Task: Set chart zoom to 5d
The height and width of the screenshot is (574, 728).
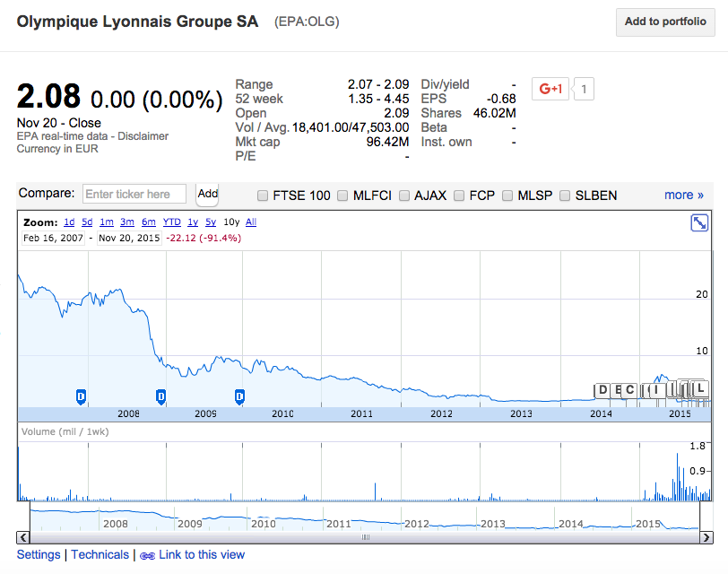Action: [x=87, y=222]
